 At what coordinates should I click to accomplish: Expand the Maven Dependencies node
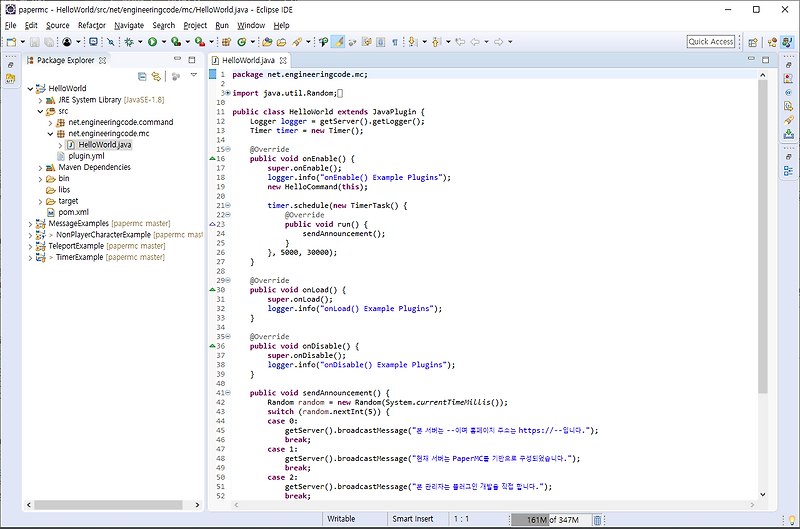(x=40, y=167)
